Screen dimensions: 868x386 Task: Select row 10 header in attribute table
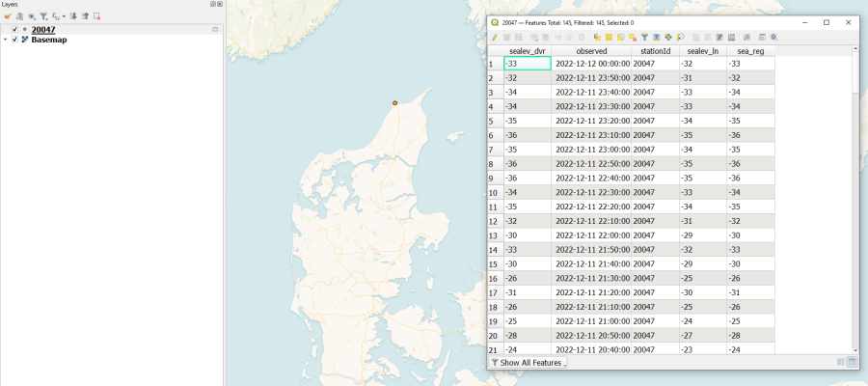coord(494,193)
